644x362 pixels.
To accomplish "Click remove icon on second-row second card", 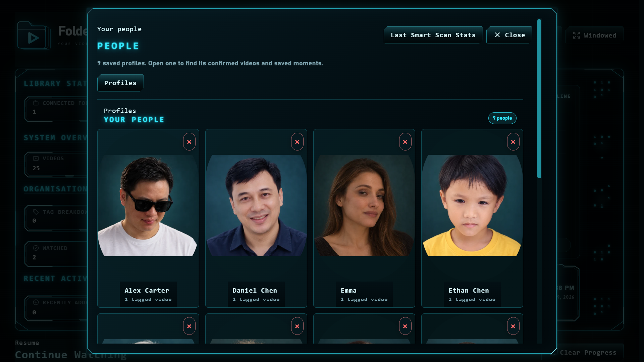I will point(297,326).
